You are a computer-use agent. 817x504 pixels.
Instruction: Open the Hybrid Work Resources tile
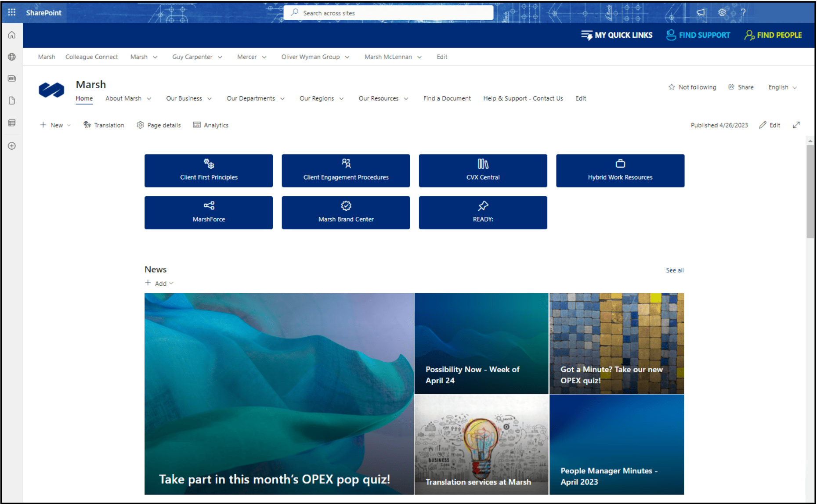[x=620, y=171]
